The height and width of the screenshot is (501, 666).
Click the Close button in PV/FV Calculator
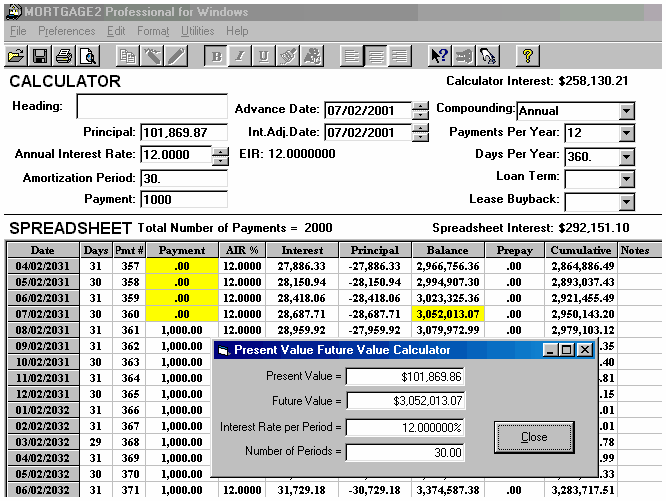click(534, 437)
